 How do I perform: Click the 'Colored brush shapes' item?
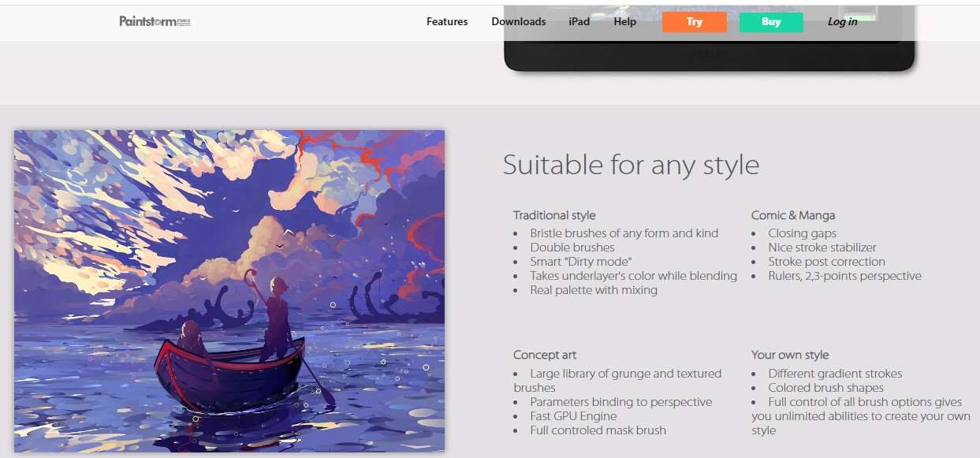pyautogui.click(x=826, y=388)
